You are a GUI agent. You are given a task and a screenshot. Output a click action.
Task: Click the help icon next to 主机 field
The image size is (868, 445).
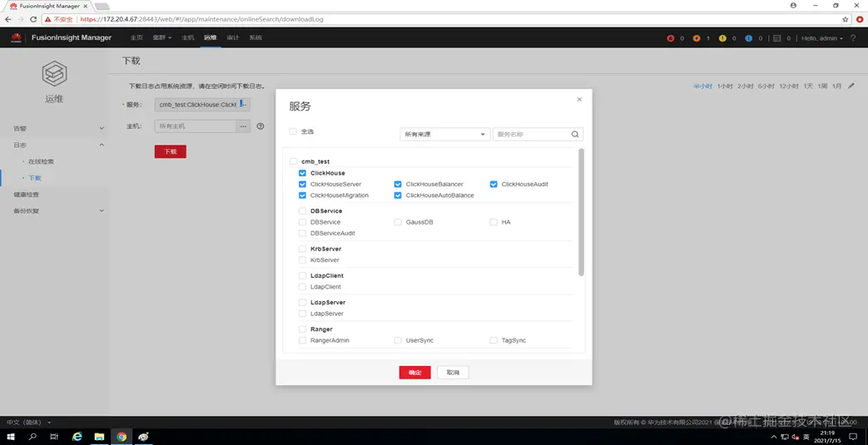click(x=260, y=126)
